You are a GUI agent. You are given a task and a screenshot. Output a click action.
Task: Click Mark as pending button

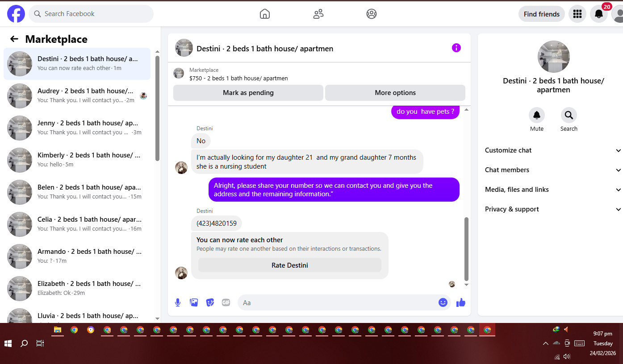(x=248, y=93)
